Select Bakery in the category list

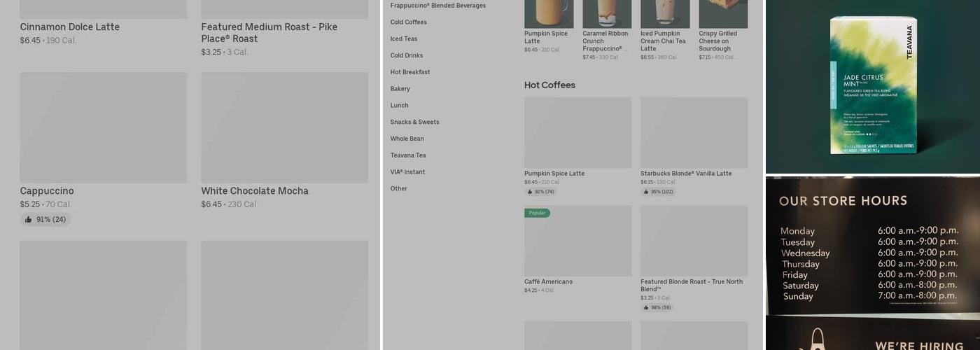400,89
